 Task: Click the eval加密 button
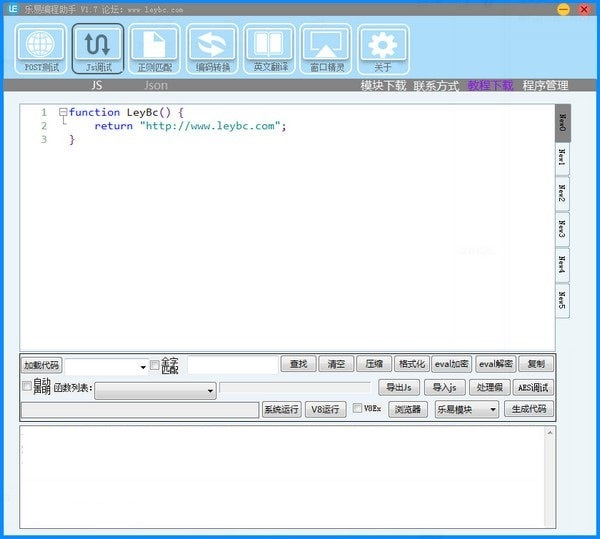[452, 364]
